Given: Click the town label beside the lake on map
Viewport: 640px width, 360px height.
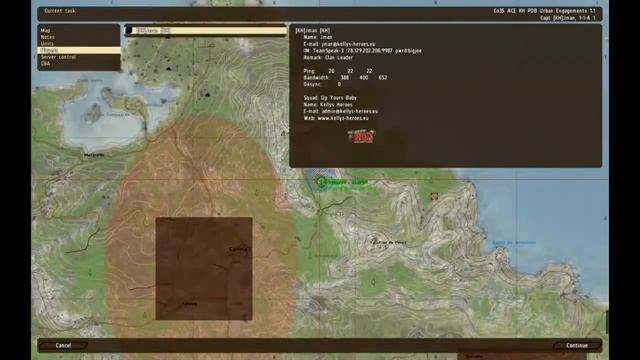Looking at the screenshot, I should click(x=94, y=155).
